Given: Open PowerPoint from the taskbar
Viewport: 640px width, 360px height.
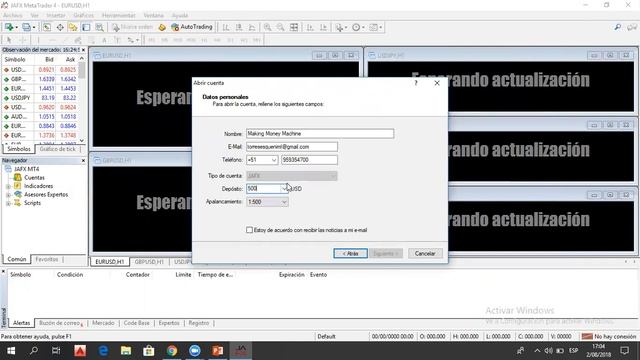Looking at the screenshot, I should point(218,351).
